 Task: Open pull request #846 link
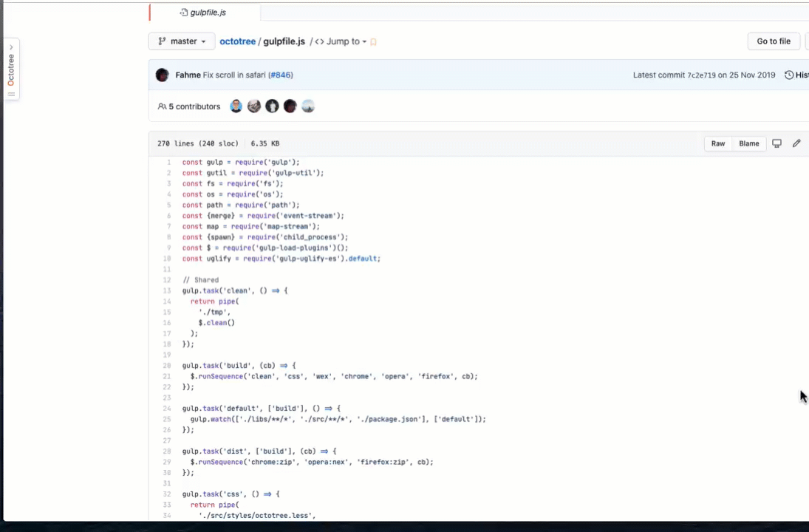(281, 75)
